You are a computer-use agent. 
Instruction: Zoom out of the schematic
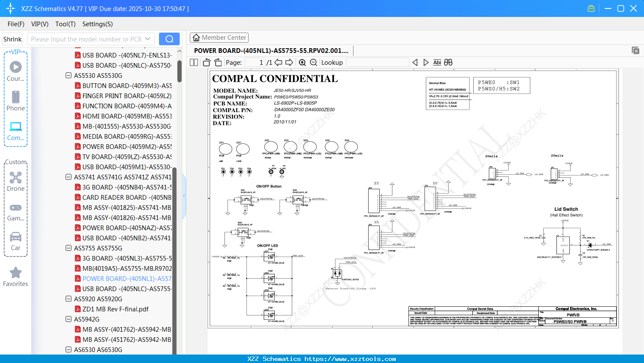313,63
